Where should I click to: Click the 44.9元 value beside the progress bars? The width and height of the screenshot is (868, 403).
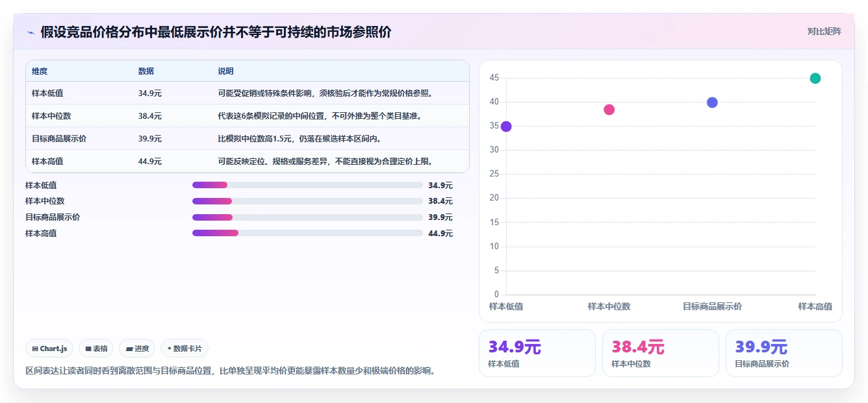tap(440, 234)
